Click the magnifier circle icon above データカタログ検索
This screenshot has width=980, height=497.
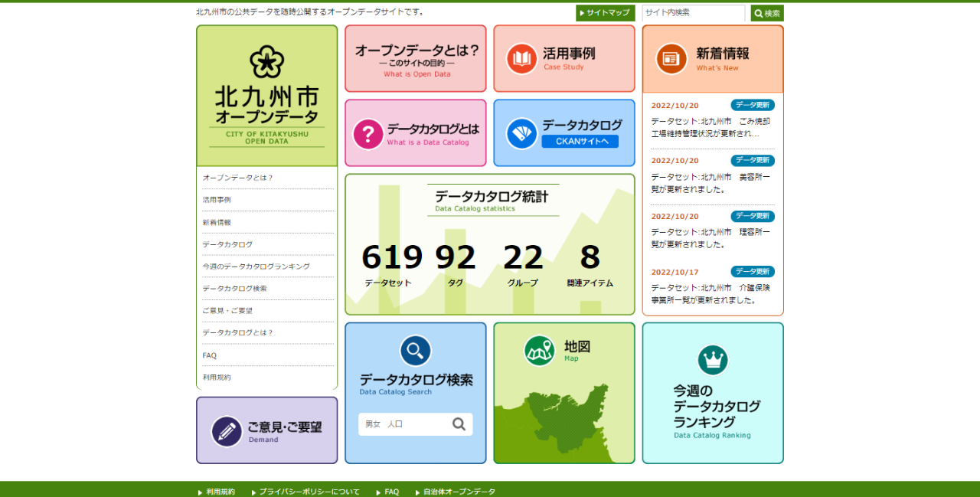point(416,351)
